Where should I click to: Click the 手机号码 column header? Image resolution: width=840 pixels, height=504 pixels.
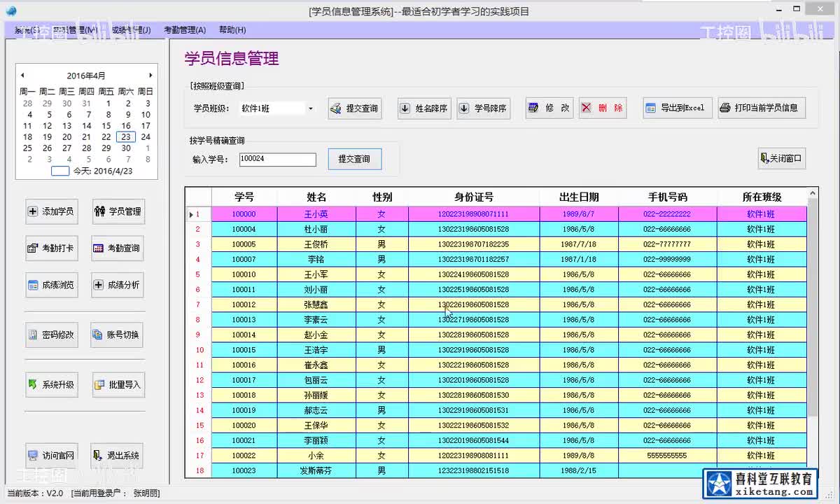pyautogui.click(x=667, y=197)
